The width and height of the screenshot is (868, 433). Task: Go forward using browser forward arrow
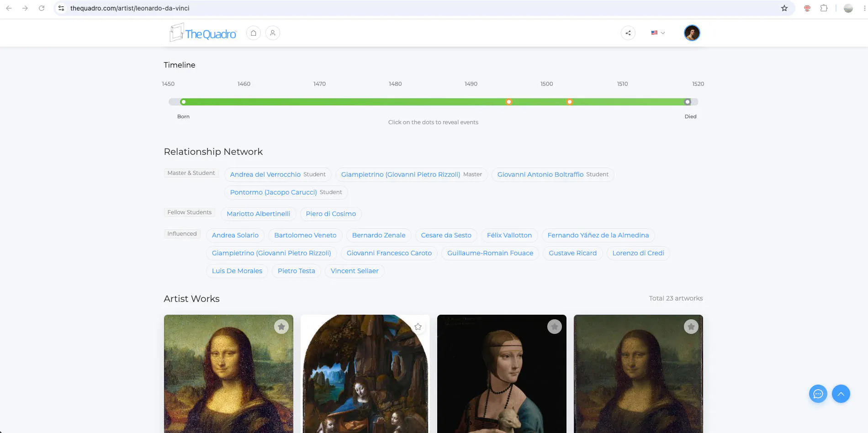click(x=25, y=8)
